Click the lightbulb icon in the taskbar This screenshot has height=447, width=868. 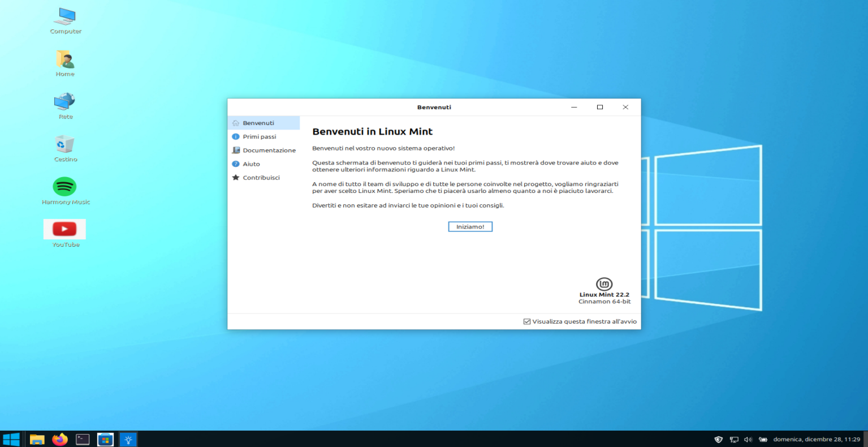click(128, 439)
